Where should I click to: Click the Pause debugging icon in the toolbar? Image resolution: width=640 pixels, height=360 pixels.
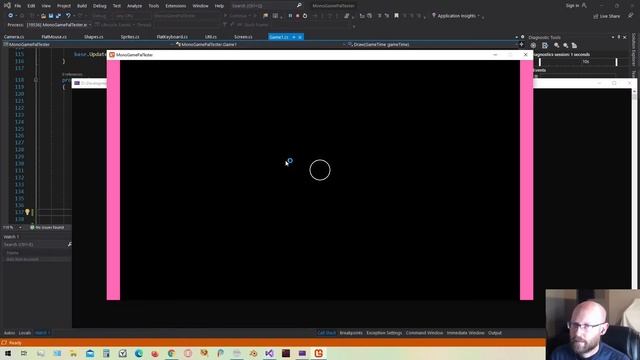tap(290, 16)
